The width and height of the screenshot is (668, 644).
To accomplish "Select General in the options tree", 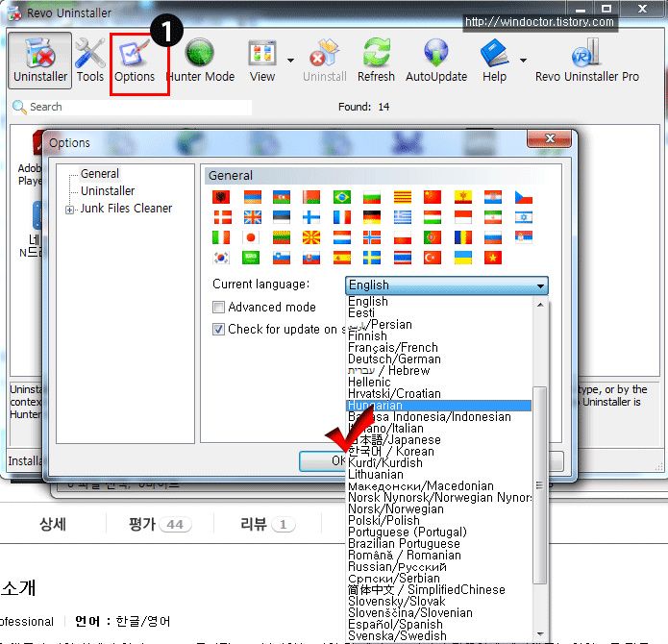I will pos(100,174).
